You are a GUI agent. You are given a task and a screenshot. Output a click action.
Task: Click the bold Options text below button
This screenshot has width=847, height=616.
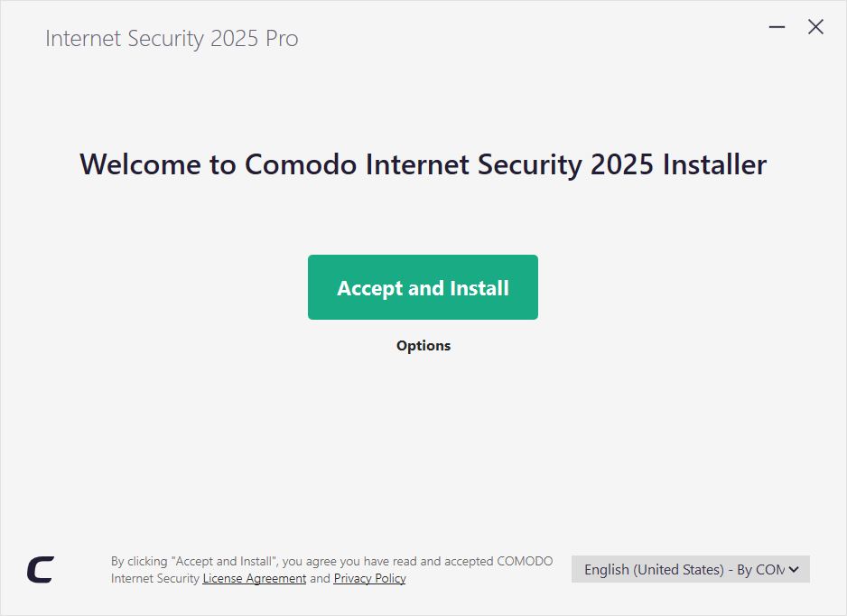(423, 345)
